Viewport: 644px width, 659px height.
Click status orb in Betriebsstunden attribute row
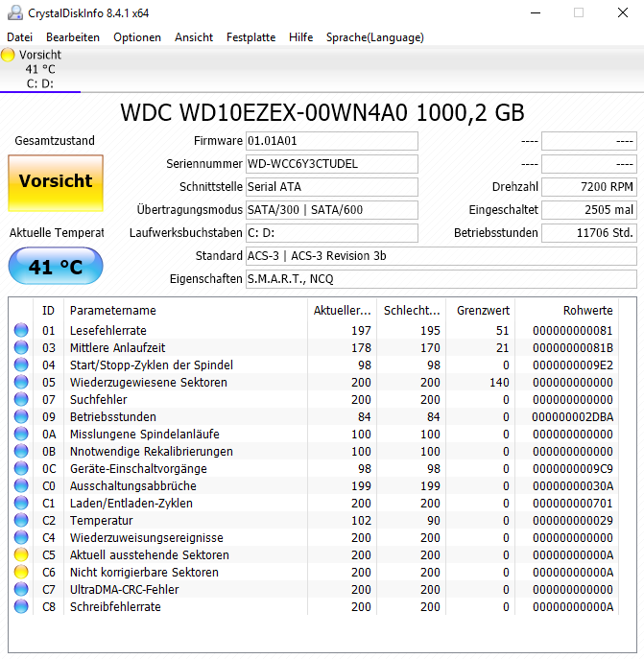tap(21, 416)
